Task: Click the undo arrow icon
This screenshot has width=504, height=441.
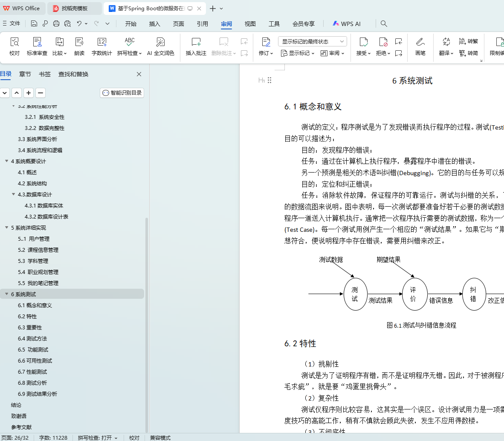Action: click(x=79, y=23)
